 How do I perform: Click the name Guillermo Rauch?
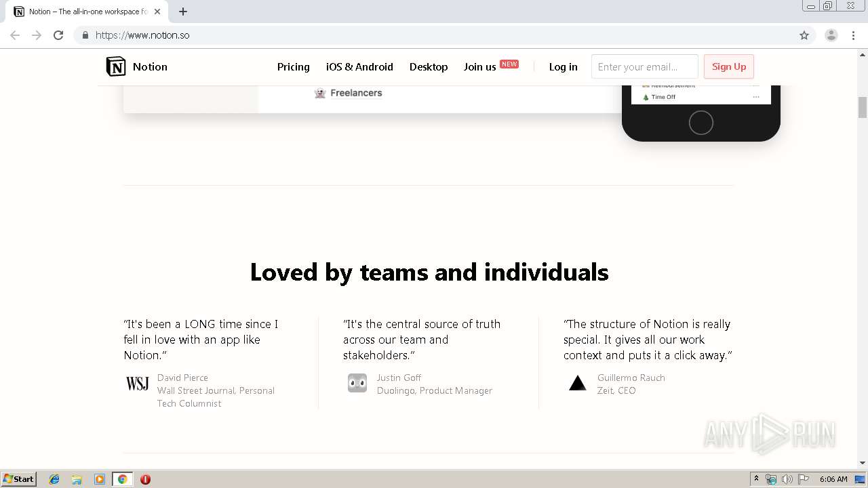click(x=631, y=378)
